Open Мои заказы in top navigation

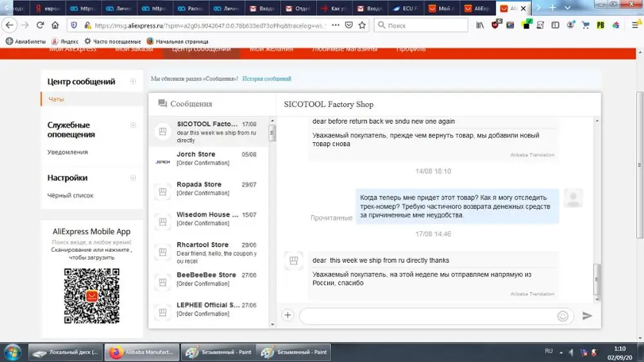(134, 50)
